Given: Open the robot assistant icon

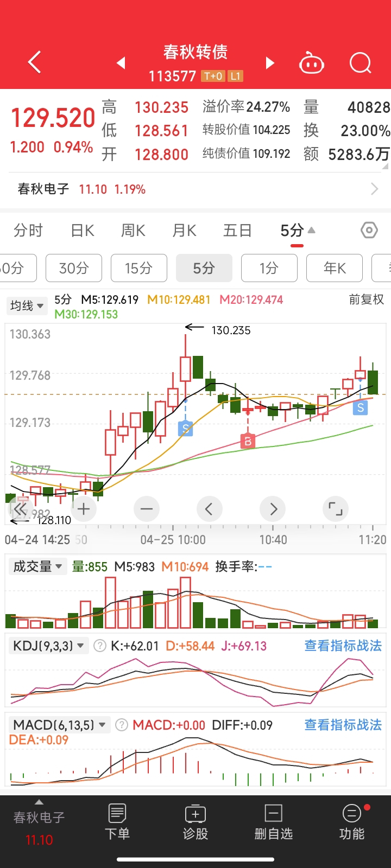Looking at the screenshot, I should pyautogui.click(x=312, y=63).
